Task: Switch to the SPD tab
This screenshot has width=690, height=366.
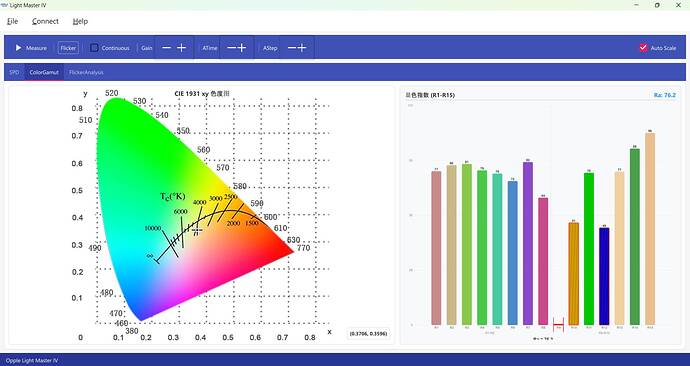Action: [14, 72]
